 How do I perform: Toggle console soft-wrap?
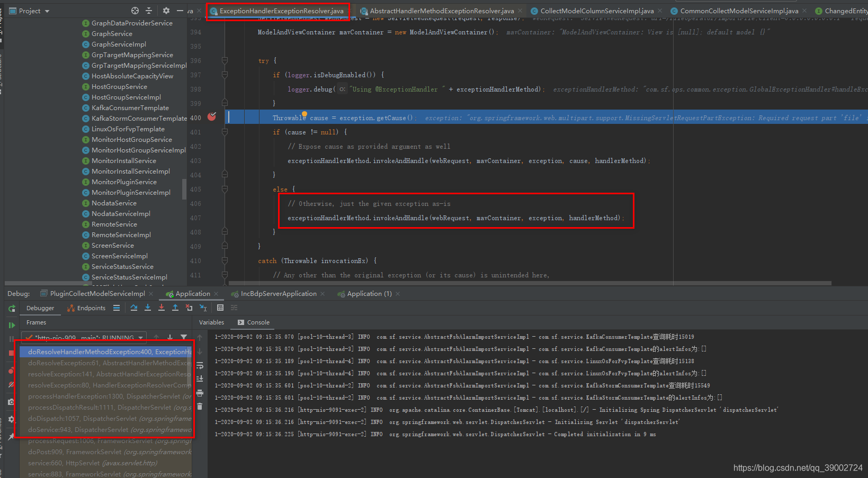coord(200,365)
